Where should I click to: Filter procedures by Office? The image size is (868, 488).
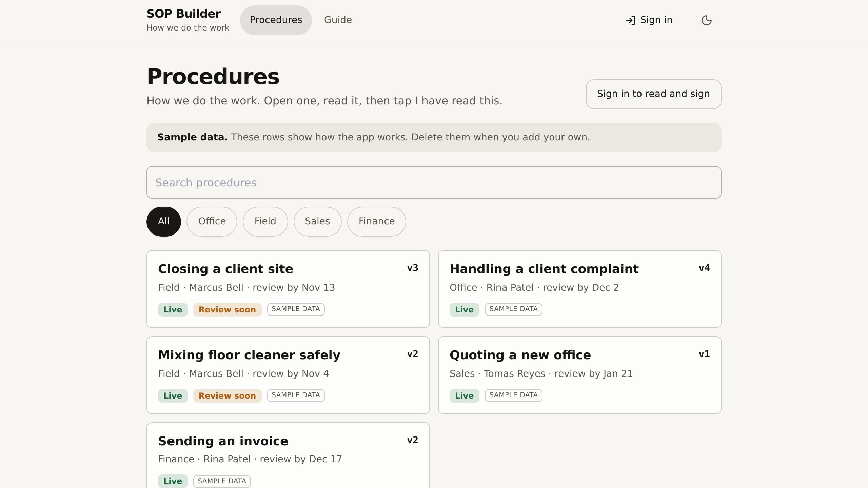tap(212, 221)
